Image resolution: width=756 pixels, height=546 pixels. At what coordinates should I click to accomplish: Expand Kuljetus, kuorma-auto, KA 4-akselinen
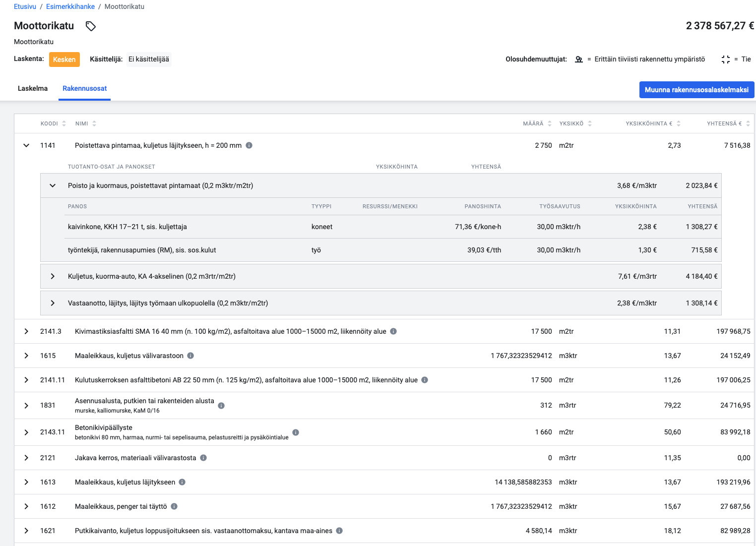[53, 276]
